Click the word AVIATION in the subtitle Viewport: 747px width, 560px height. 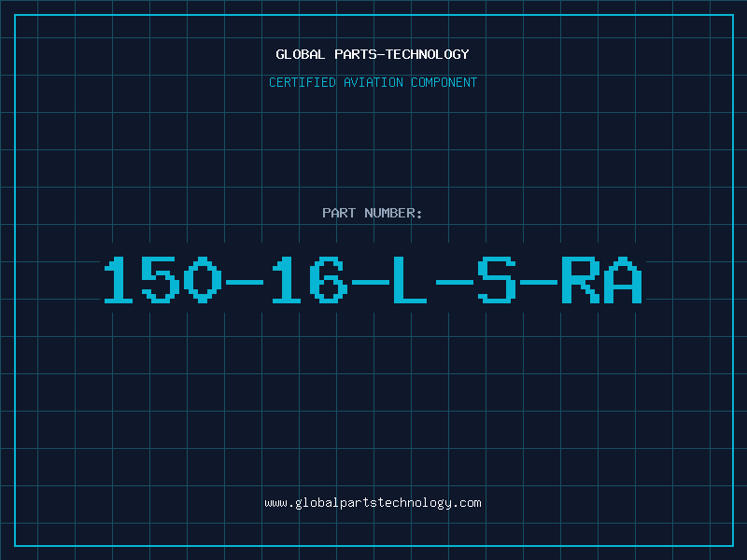tap(373, 82)
